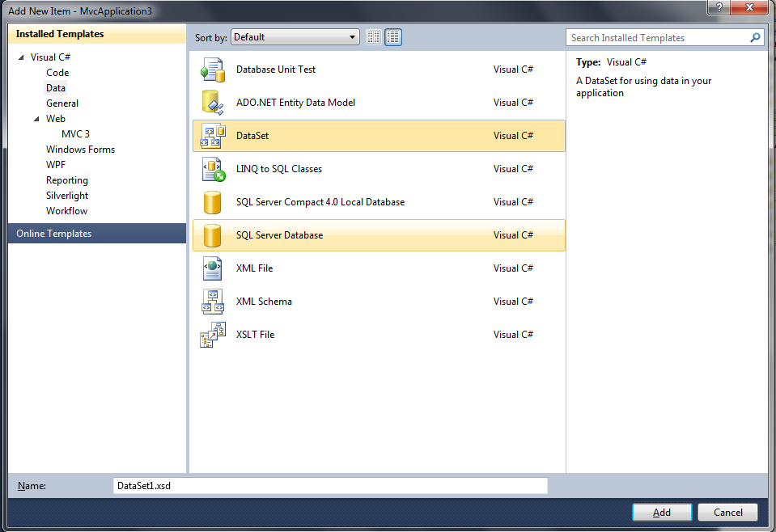Select the General category

point(62,103)
